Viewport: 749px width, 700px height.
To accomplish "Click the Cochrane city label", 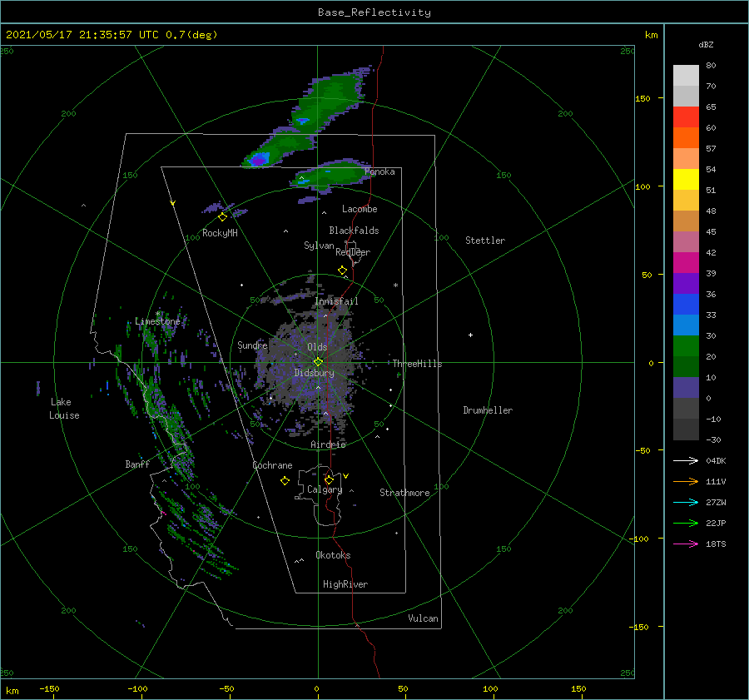I will (x=272, y=465).
